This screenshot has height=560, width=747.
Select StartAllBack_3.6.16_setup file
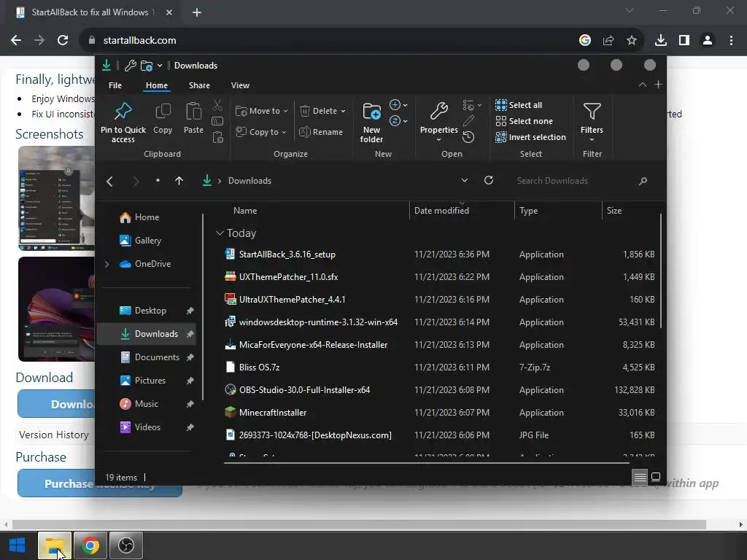(x=287, y=254)
